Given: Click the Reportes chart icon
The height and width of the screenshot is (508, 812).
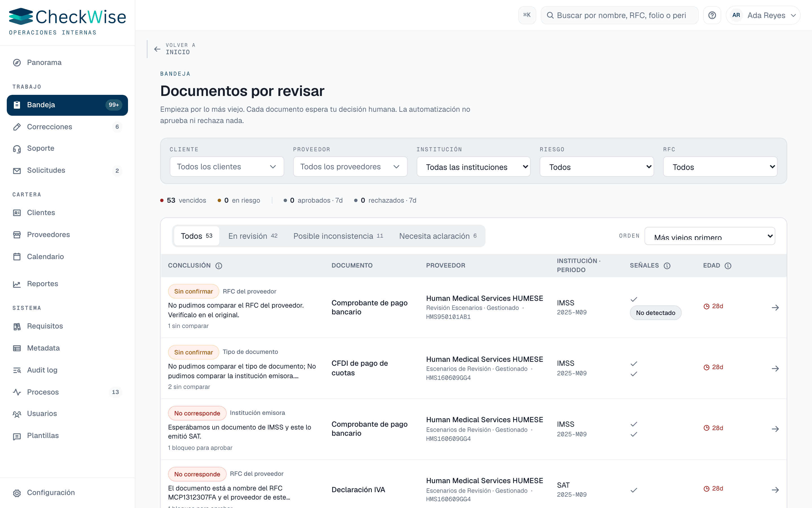Looking at the screenshot, I should tap(17, 284).
